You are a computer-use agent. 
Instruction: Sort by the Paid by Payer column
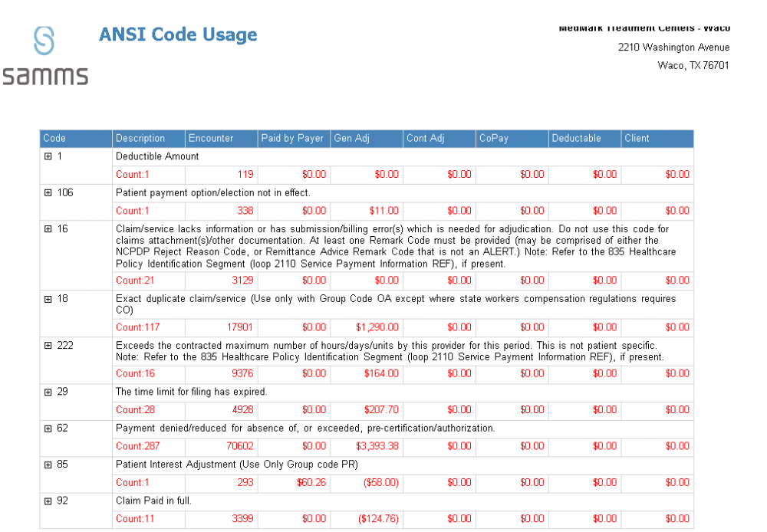tap(292, 139)
